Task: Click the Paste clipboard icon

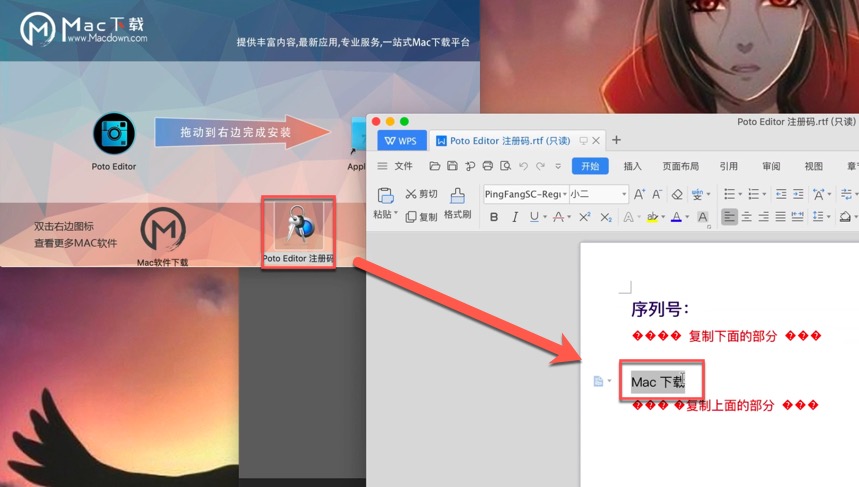Action: tap(385, 196)
